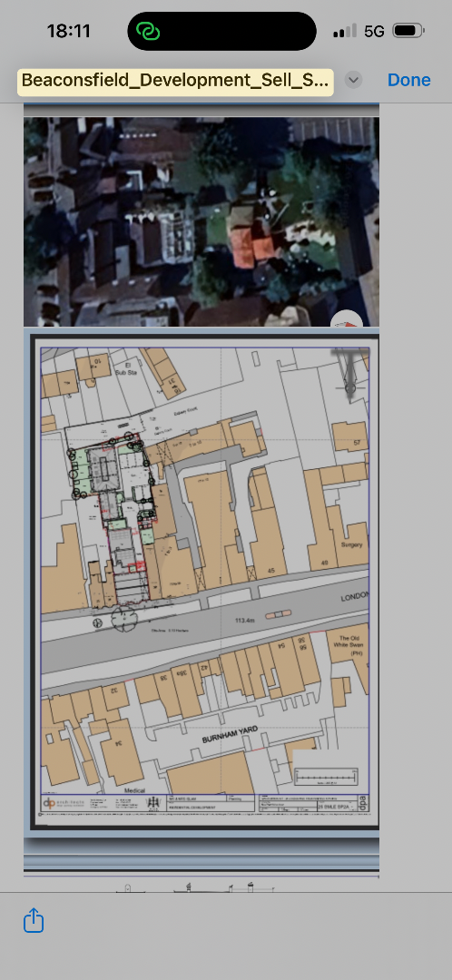Tap the Done button
The height and width of the screenshot is (980, 452).
(408, 80)
